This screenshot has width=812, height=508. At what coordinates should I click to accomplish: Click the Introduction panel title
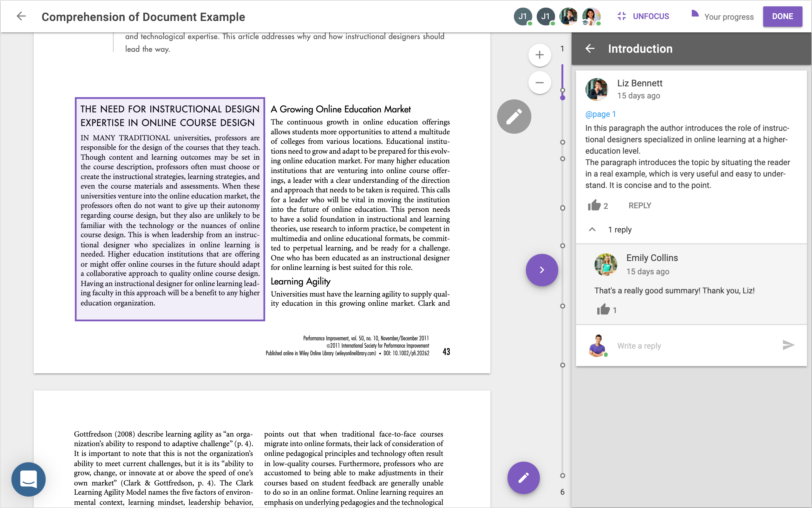[640, 49]
